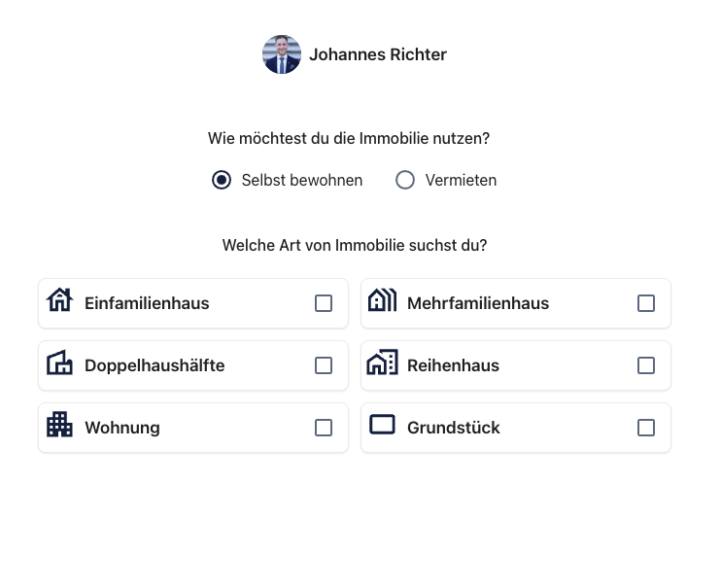The image size is (721, 588).
Task: Select the Vermieten radio button
Action: click(405, 180)
